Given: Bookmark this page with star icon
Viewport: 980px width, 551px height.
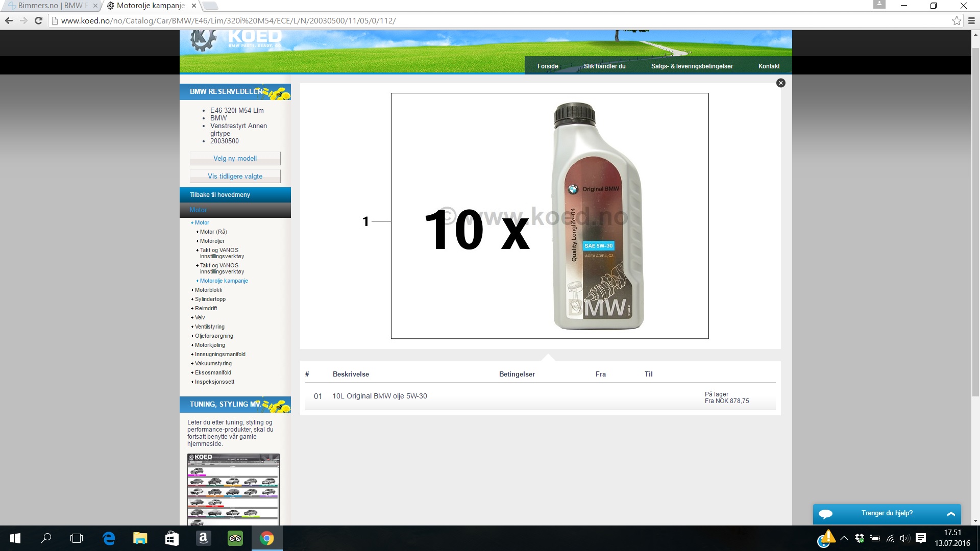Looking at the screenshot, I should coord(957,21).
